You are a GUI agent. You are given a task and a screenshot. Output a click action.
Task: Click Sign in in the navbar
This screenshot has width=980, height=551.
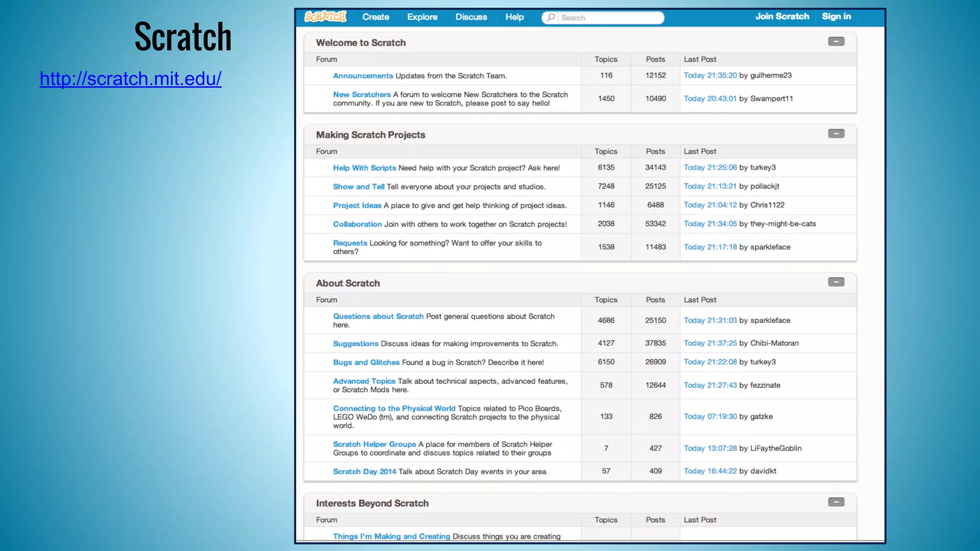[x=836, y=16]
